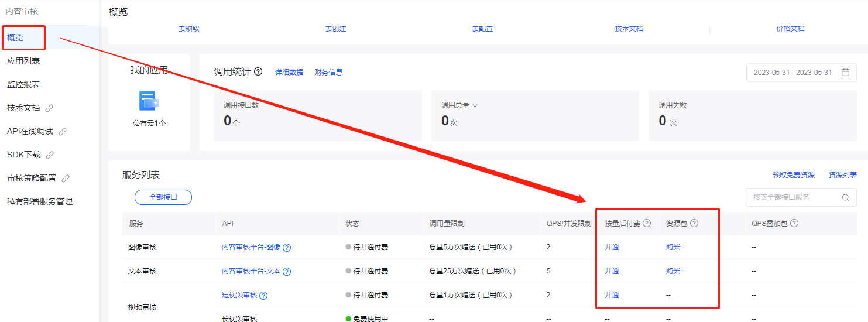Click the help icon beside 短视频审核
868x322 pixels.
[x=263, y=295]
